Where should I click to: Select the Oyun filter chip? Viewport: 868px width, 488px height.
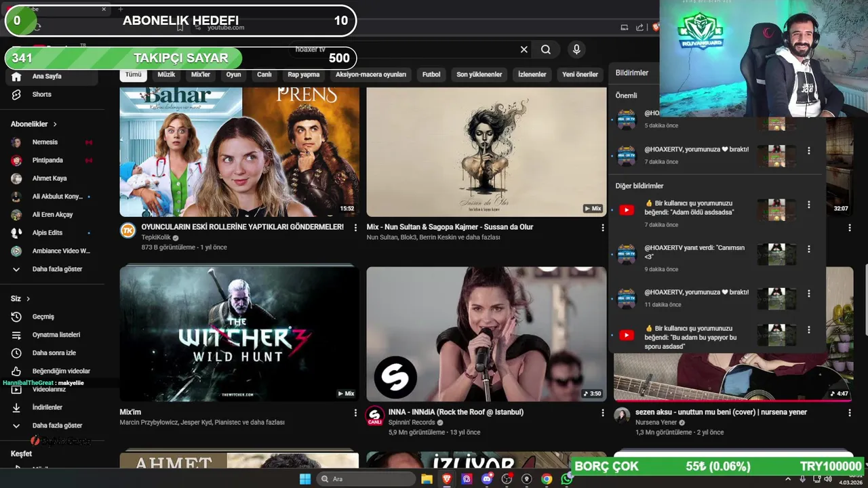coord(233,75)
